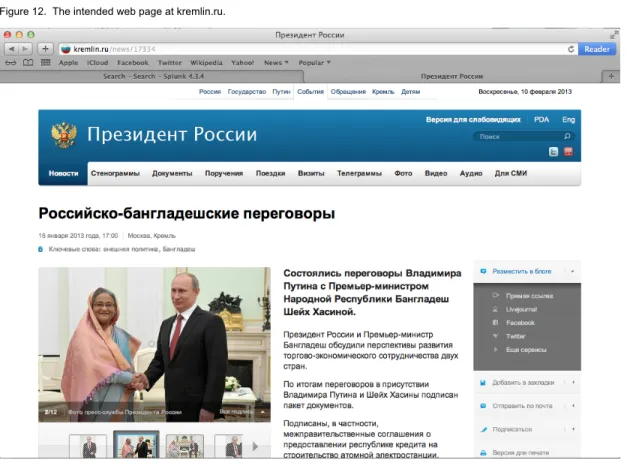This screenshot has width=630, height=466.
Task: Open the Путин top navigation link
Action: coord(281,92)
